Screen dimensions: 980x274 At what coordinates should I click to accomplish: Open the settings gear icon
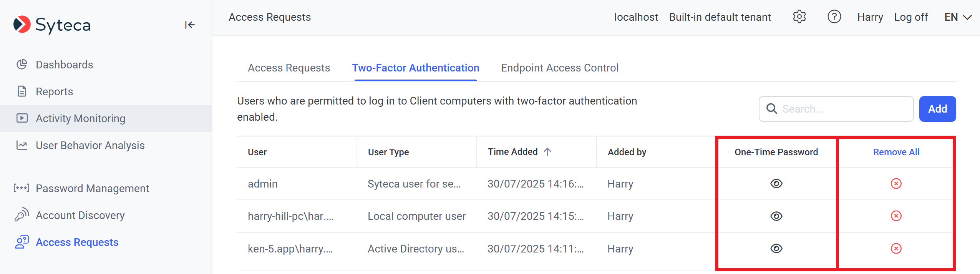[799, 17]
